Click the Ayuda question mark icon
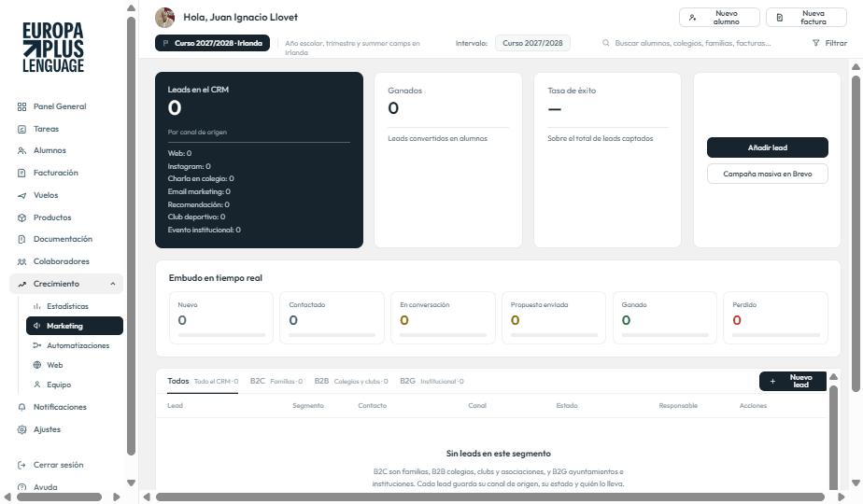 click(x=22, y=487)
